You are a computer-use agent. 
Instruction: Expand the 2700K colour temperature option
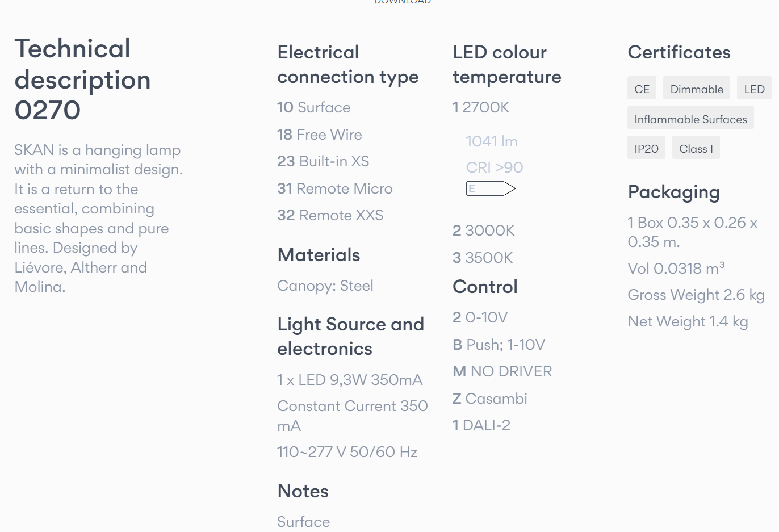click(481, 107)
